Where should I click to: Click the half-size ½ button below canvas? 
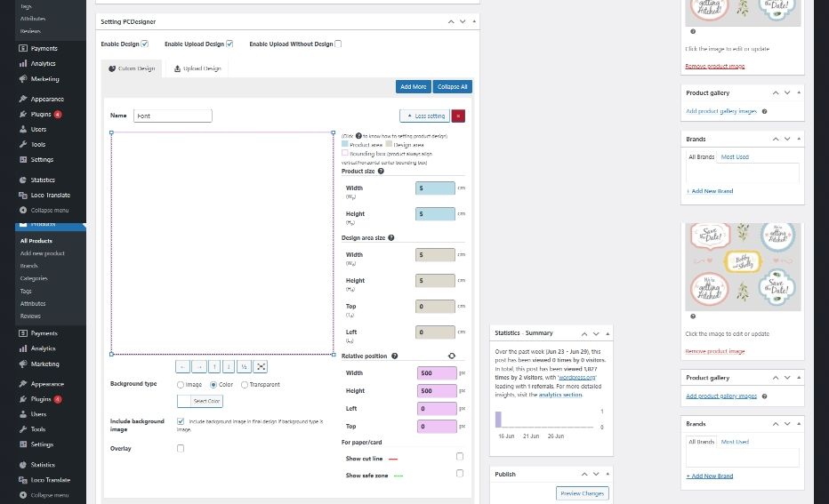[x=245, y=366]
